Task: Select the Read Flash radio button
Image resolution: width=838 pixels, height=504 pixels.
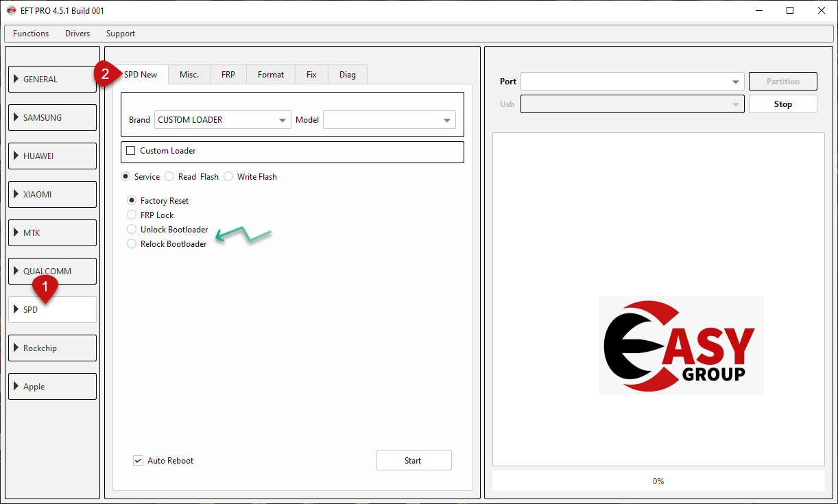Action: pos(169,177)
